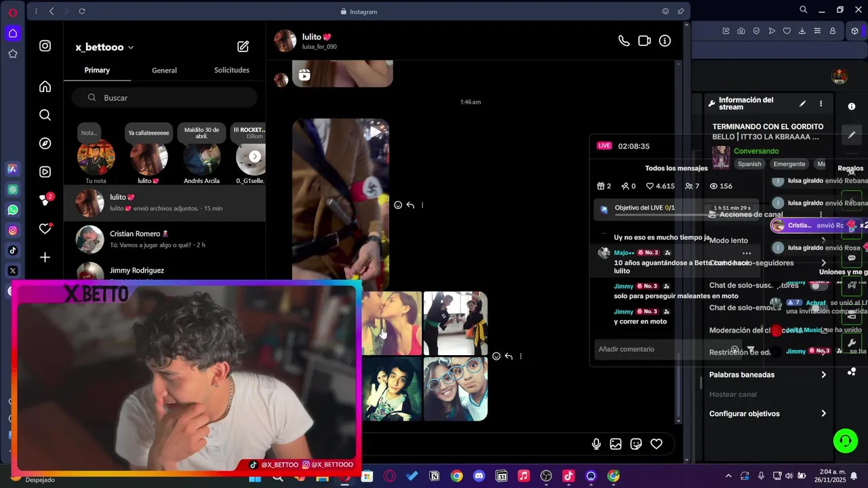Play the video message thumbnail
Image resolution: width=868 pixels, height=488 pixels.
[340, 204]
